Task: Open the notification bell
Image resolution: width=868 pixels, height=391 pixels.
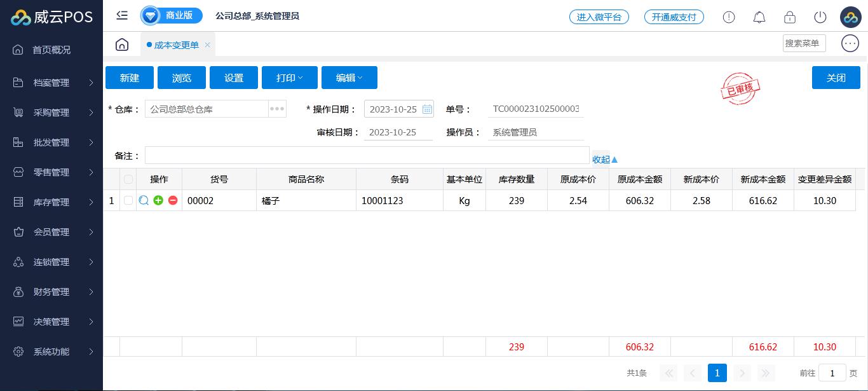Action: [759, 17]
